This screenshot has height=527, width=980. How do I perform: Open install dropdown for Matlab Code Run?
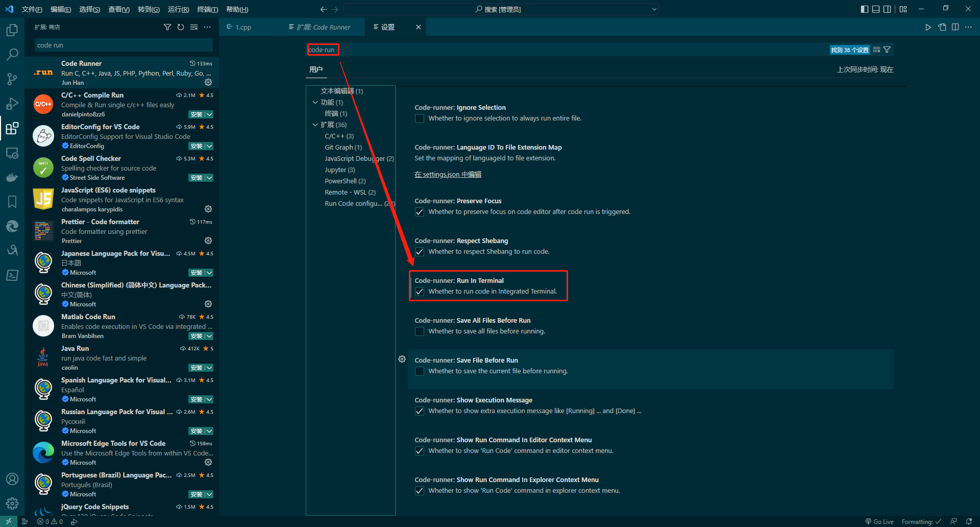point(209,336)
